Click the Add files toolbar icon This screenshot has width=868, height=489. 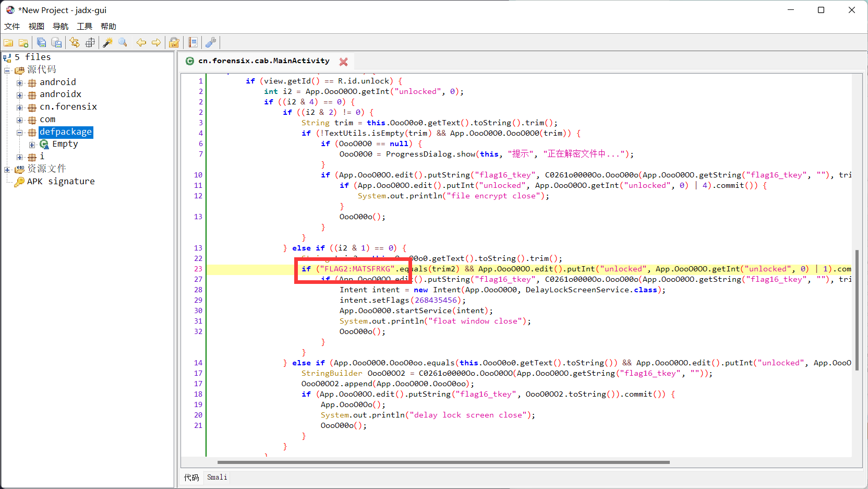pos(23,43)
